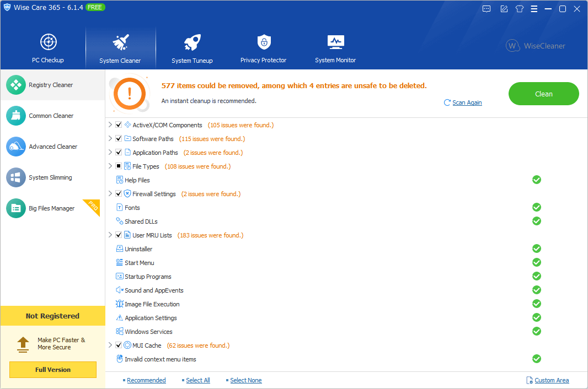Expand the Firewall Settings entry

click(x=110, y=194)
